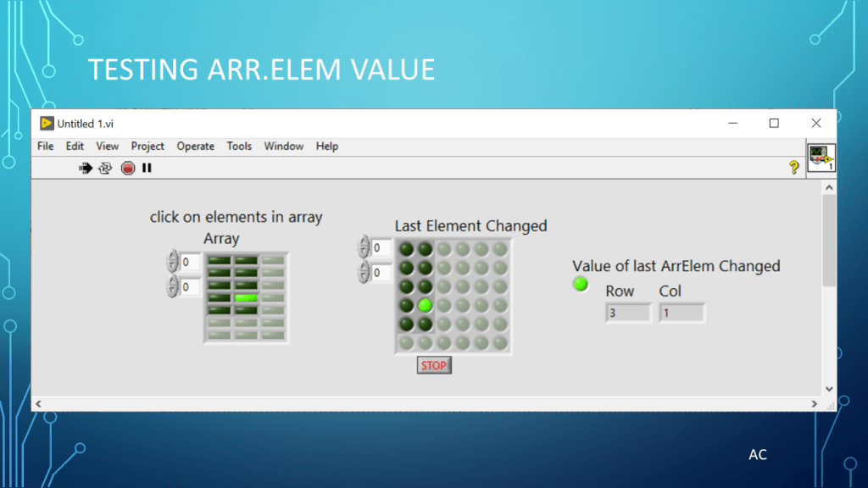
Task: Toggle the lit green boolean in Array
Action: tap(246, 297)
